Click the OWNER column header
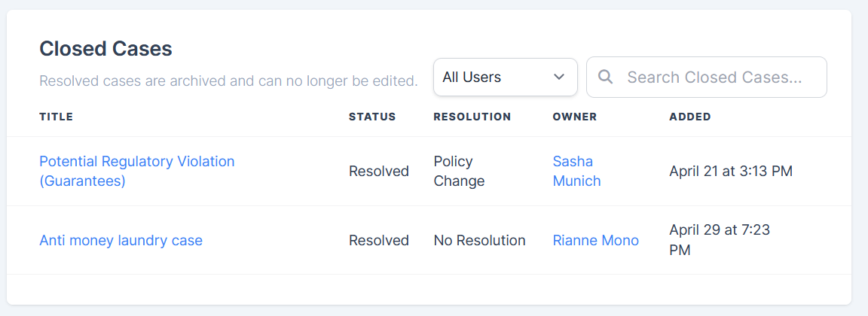This screenshot has width=868, height=316. 574,117
